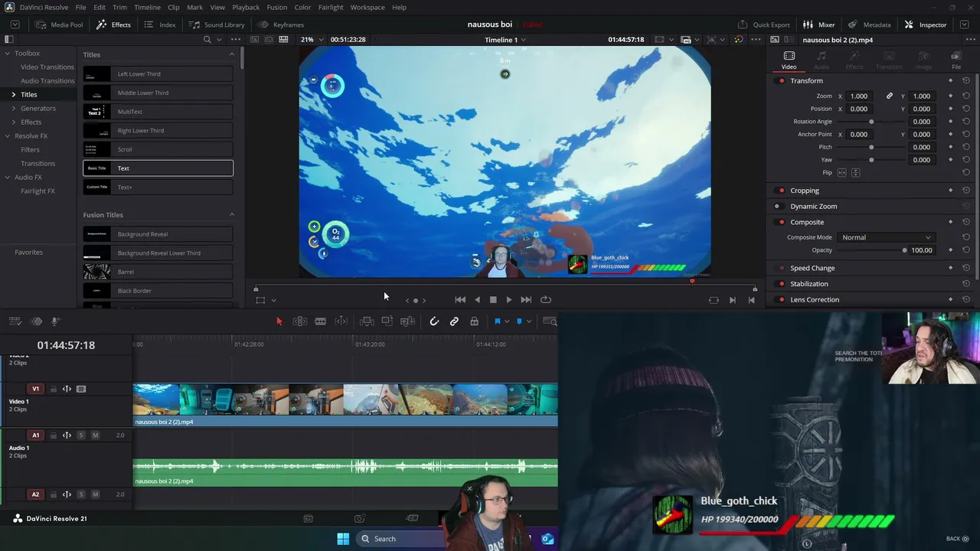Toggle loop playback
Viewport: 980px width, 551px height.
coord(546,300)
